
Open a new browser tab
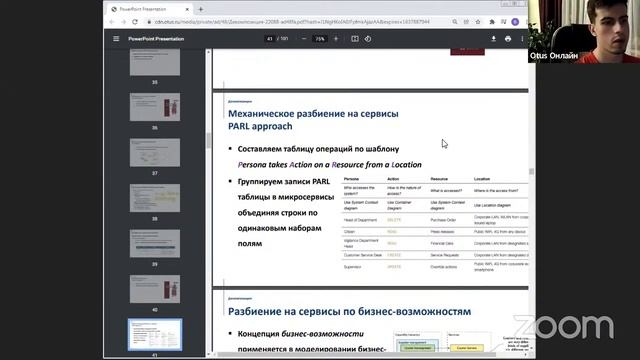[201, 9]
